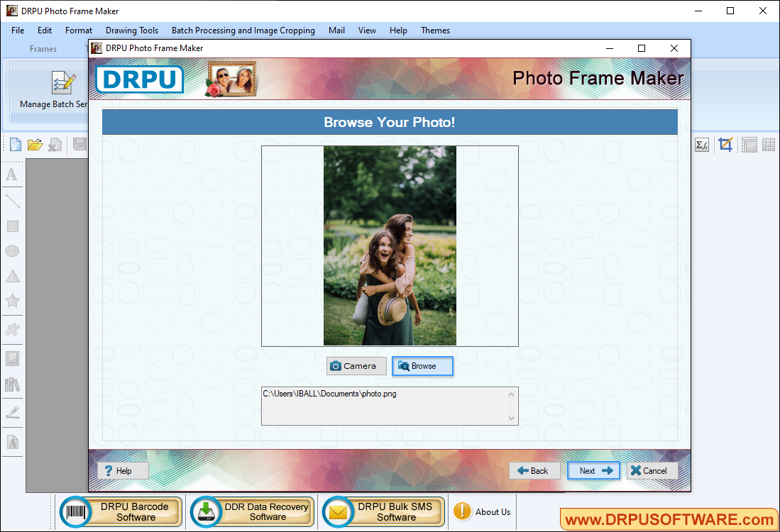Viewport: 780px width, 532px height.
Task: Click the New document toolbar icon
Action: [x=14, y=144]
